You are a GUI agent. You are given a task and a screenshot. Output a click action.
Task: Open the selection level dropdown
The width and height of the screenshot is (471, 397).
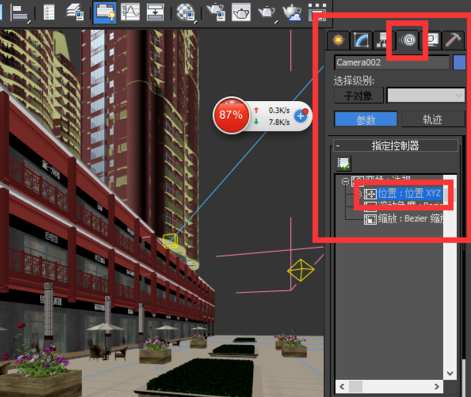[x=426, y=96]
